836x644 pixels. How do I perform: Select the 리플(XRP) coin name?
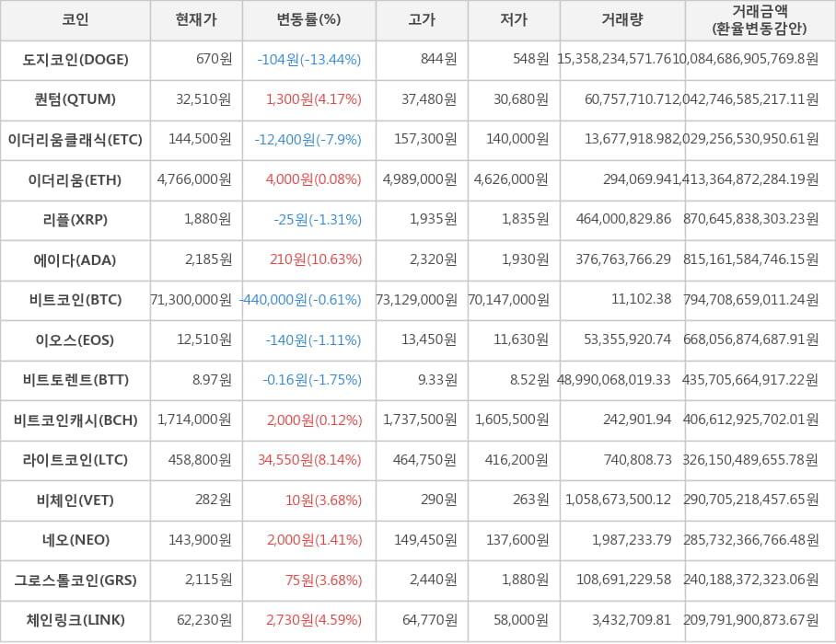pyautogui.click(x=75, y=220)
